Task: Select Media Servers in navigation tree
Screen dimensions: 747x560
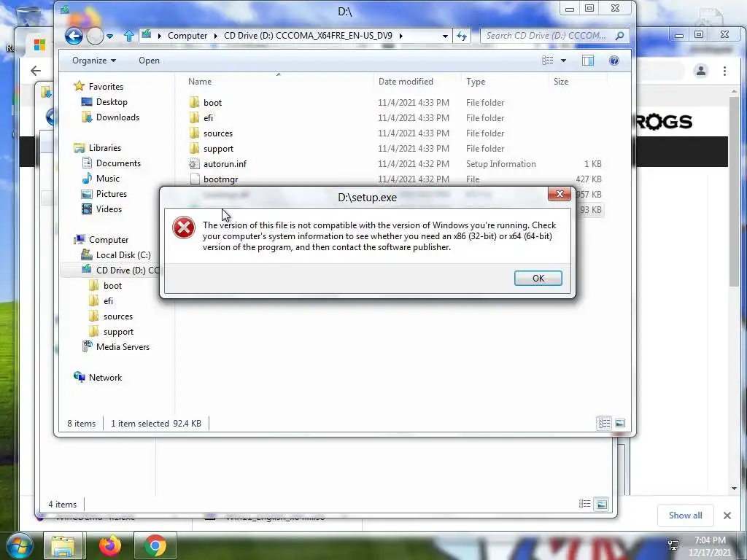Action: pos(123,346)
